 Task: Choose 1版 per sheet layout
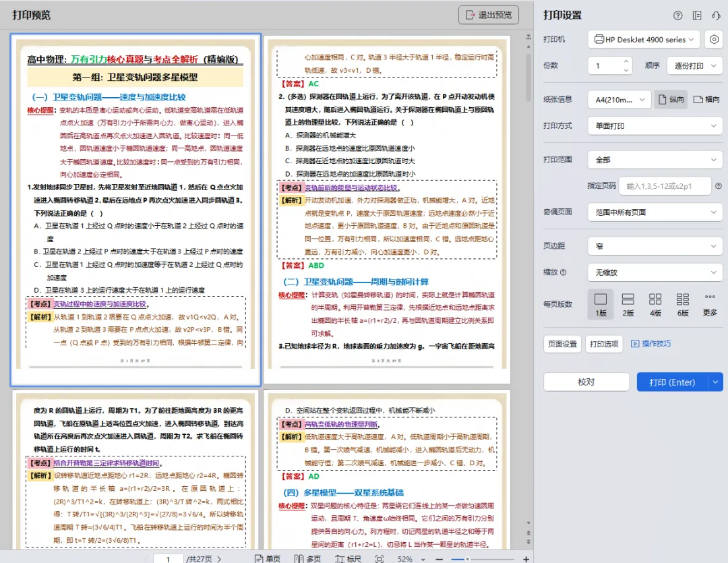pos(601,304)
